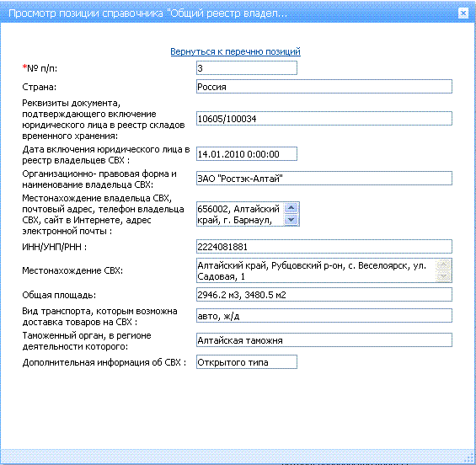This screenshot has height=465, width=476.
Task: Click the 'Вернуться к перечню позиций' link
Action: pyautogui.click(x=235, y=51)
